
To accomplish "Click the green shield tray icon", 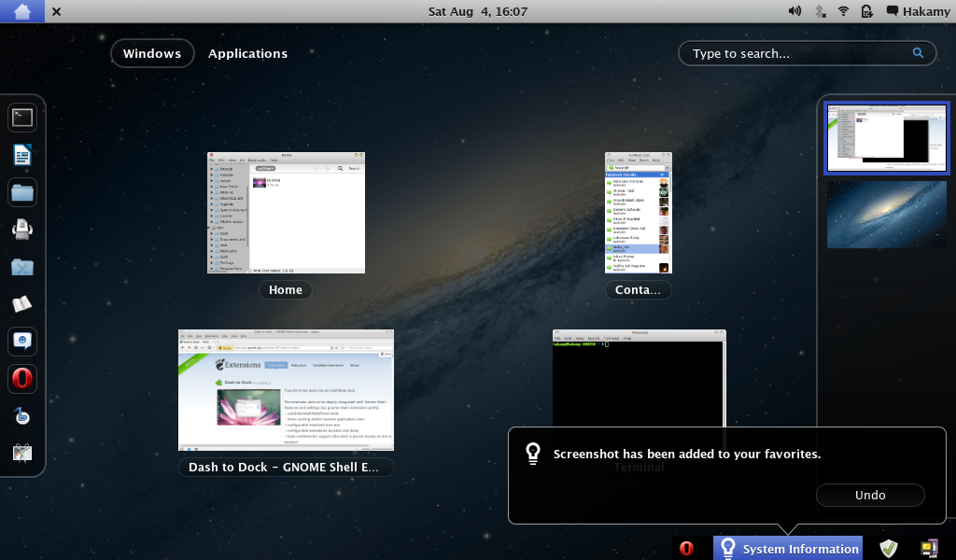I will pyautogui.click(x=889, y=549).
